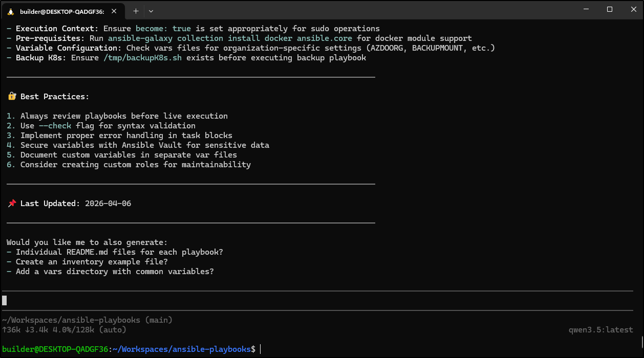644x358 pixels.
Task: Click the scrollbar thumb at the right edge
Action: click(x=642, y=342)
